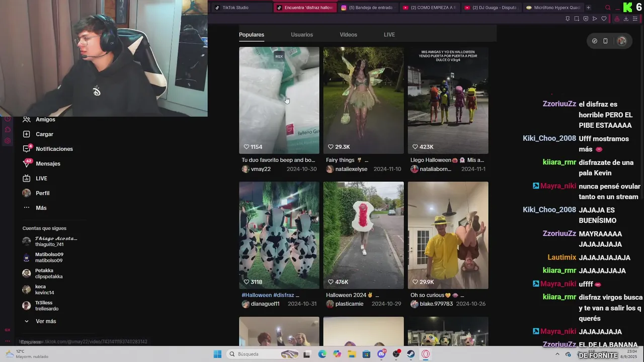The image size is (644, 362).
Task: Open the TikTok profile avatar top right
Action: coord(622,41)
